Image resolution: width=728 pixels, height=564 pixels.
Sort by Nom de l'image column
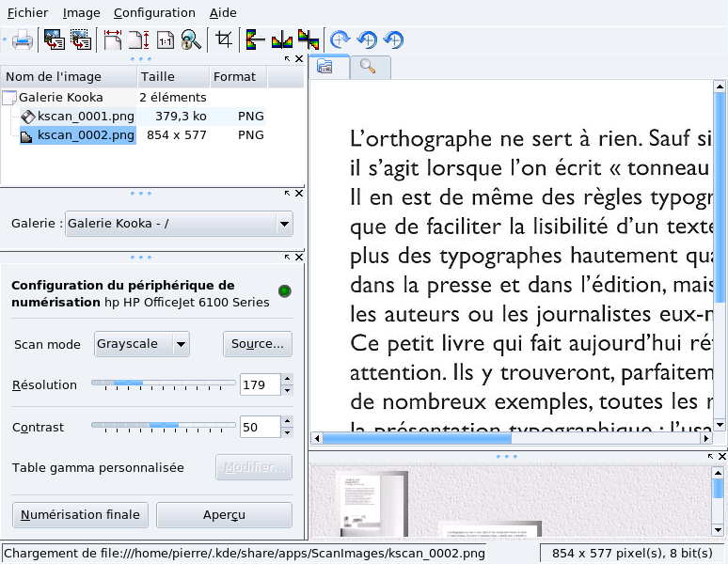(69, 77)
